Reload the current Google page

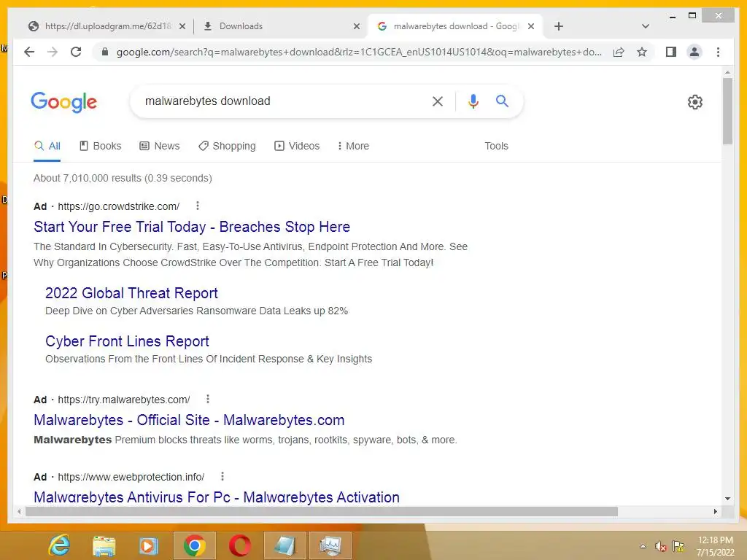(76, 52)
